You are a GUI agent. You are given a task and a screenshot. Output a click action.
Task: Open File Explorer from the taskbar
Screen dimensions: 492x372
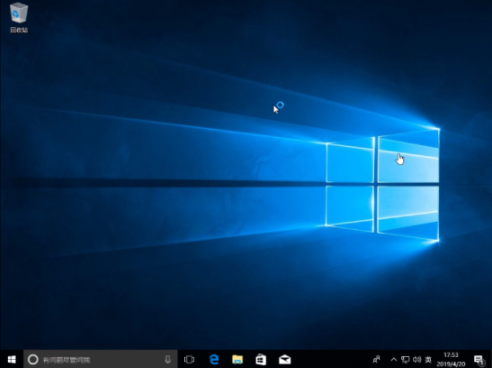pyautogui.click(x=237, y=360)
